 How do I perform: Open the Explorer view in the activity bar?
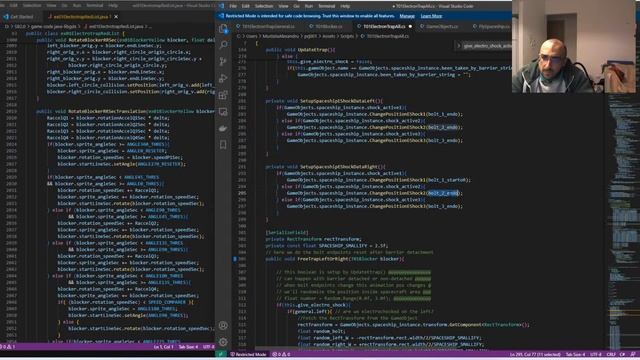point(223,29)
